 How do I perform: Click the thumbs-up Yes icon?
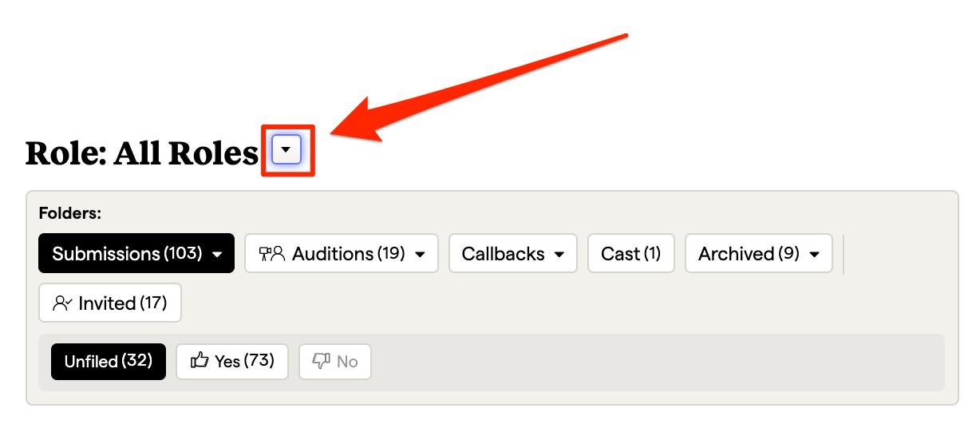point(200,362)
